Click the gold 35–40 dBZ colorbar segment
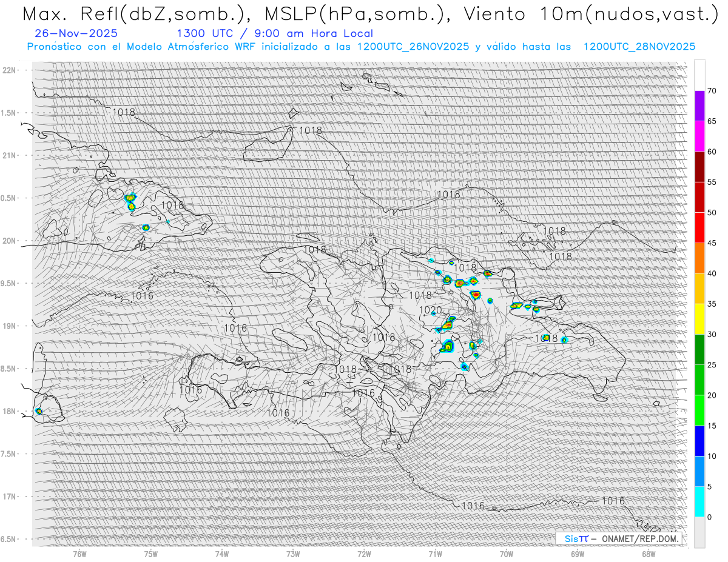Viewport: 728px width, 562px height. (699, 289)
